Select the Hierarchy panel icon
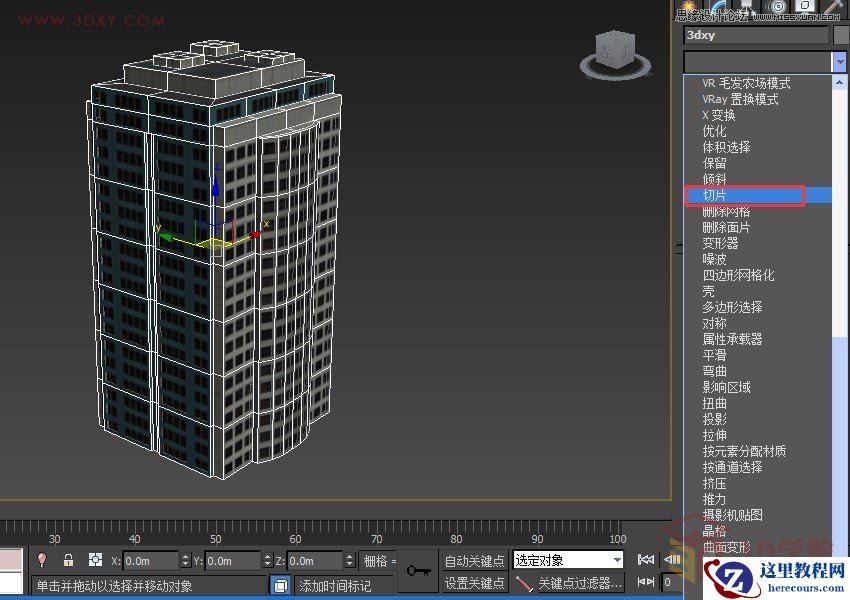This screenshot has height=600, width=850. tap(744, 6)
